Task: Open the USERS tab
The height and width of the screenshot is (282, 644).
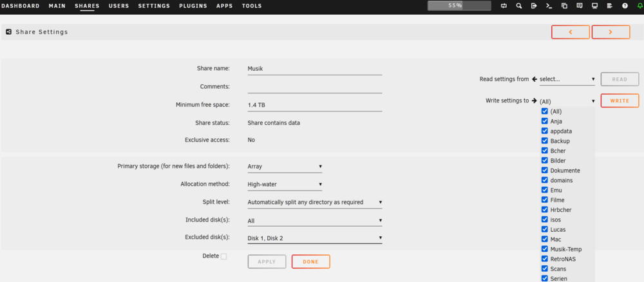Action: [118, 6]
